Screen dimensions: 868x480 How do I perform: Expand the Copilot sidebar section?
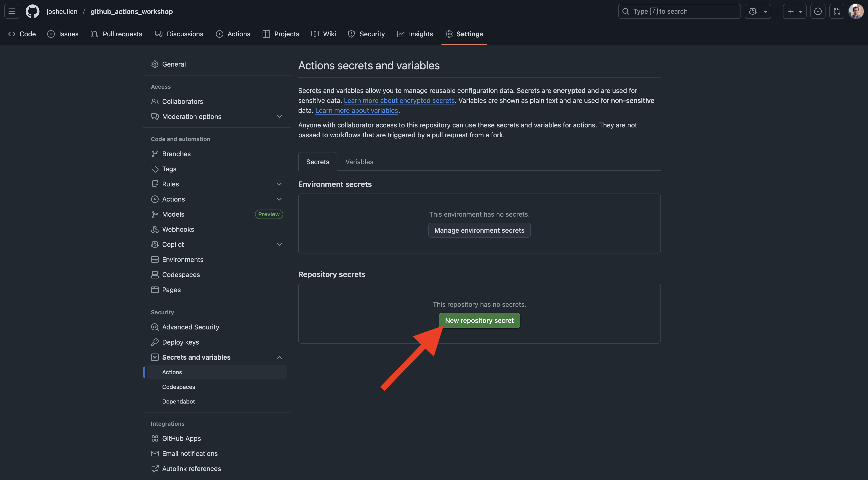coord(279,244)
